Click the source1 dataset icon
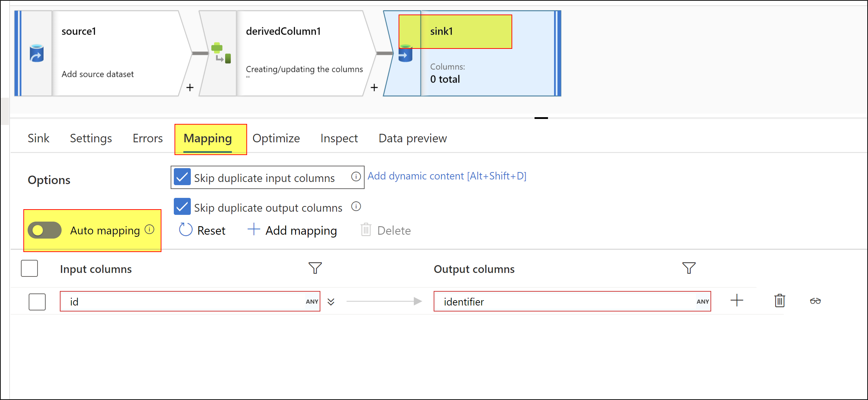The height and width of the screenshot is (400, 868). tap(36, 53)
